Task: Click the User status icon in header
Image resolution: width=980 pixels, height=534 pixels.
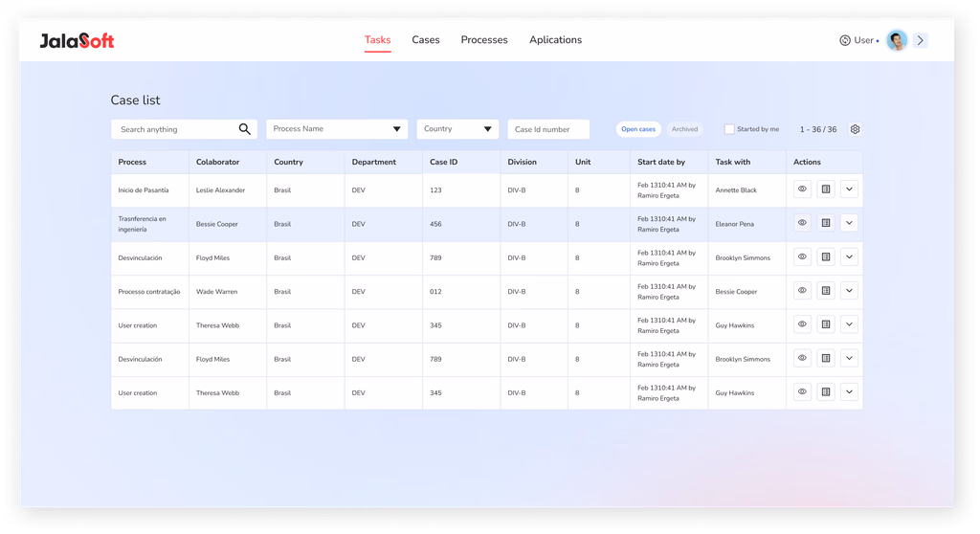Action: 844,40
